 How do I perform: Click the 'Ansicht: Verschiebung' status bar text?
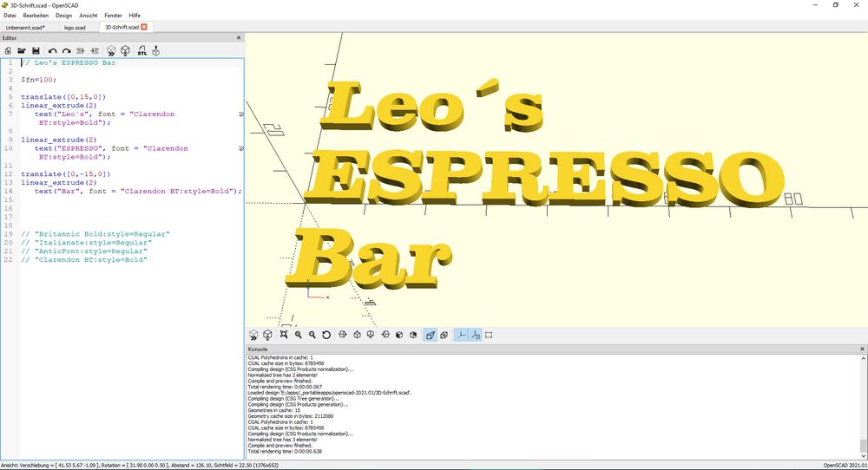click(140, 466)
